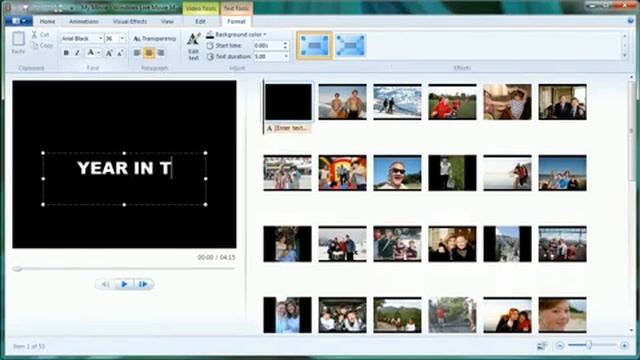The height and width of the screenshot is (360, 640).
Task: Select the first highlighted text effect
Action: [314, 46]
